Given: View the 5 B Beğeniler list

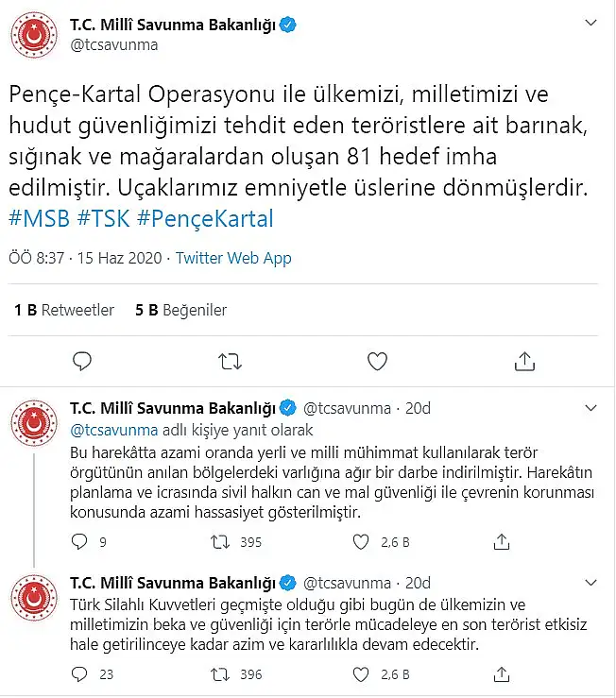Looking at the screenshot, I should pyautogui.click(x=180, y=310).
